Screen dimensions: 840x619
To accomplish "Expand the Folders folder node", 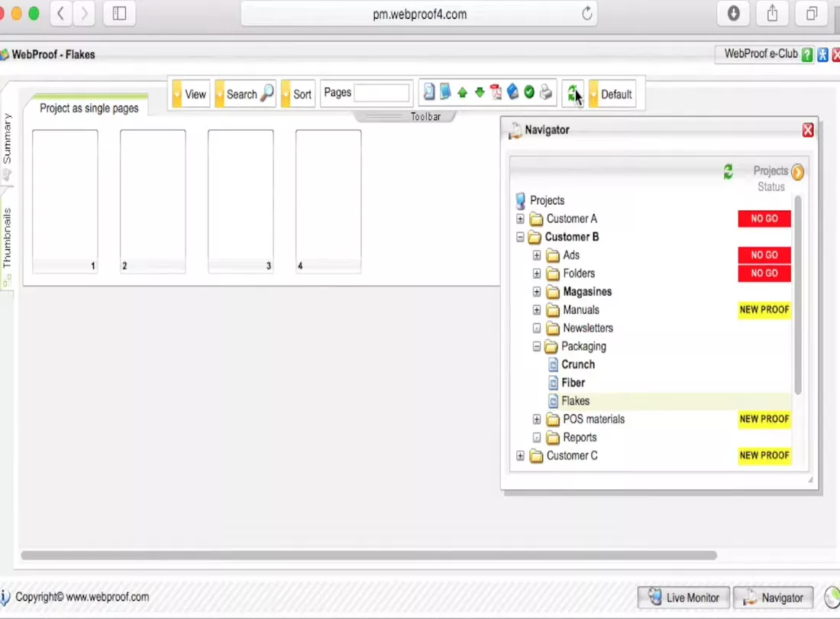I will 536,274.
